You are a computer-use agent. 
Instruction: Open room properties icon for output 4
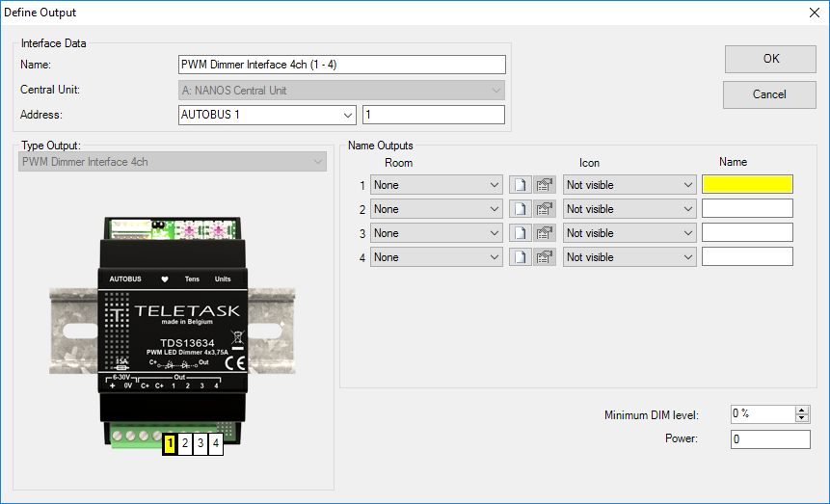[x=545, y=257]
